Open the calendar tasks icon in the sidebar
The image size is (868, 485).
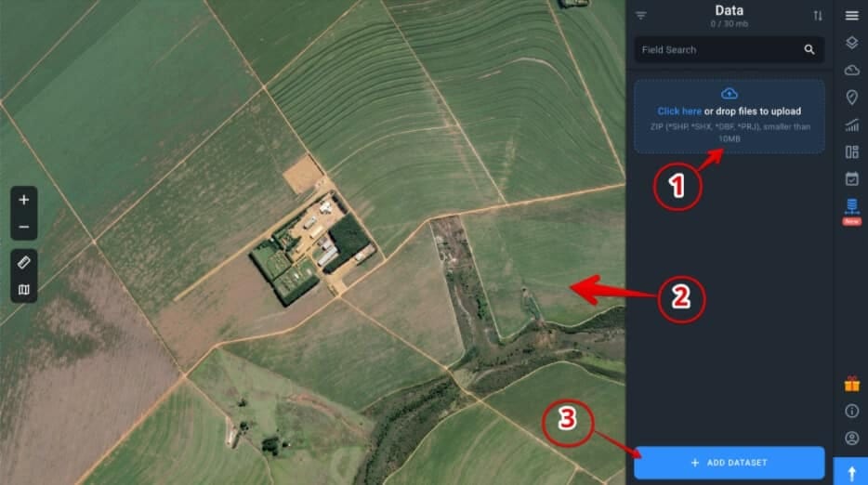tap(852, 178)
